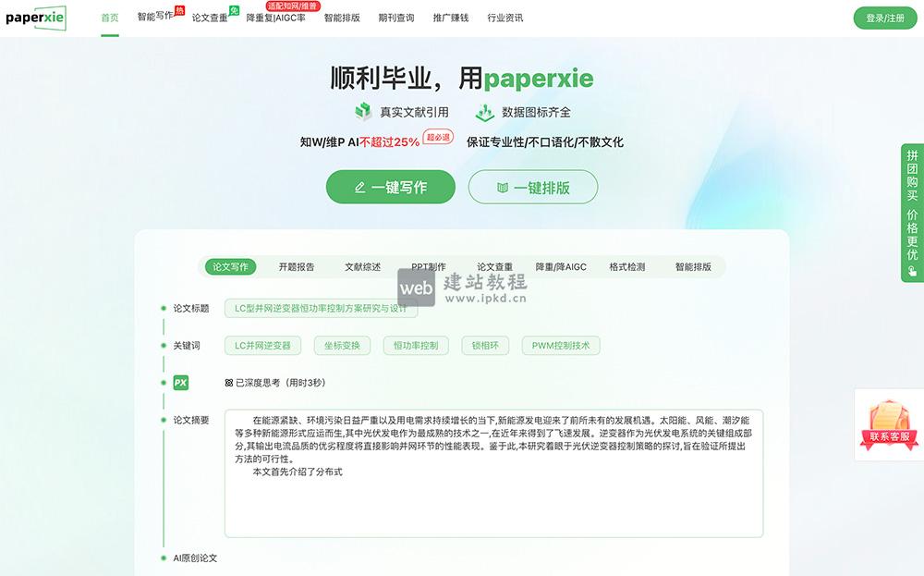Image resolution: width=924 pixels, height=576 pixels.
Task: Switch to the 格式检测 tab
Action: pos(627,266)
